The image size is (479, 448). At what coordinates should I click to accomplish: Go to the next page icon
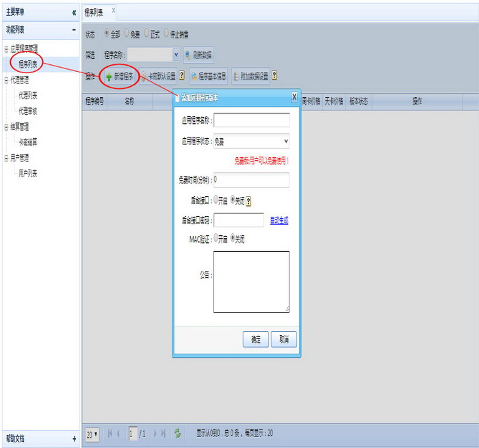[x=155, y=434]
